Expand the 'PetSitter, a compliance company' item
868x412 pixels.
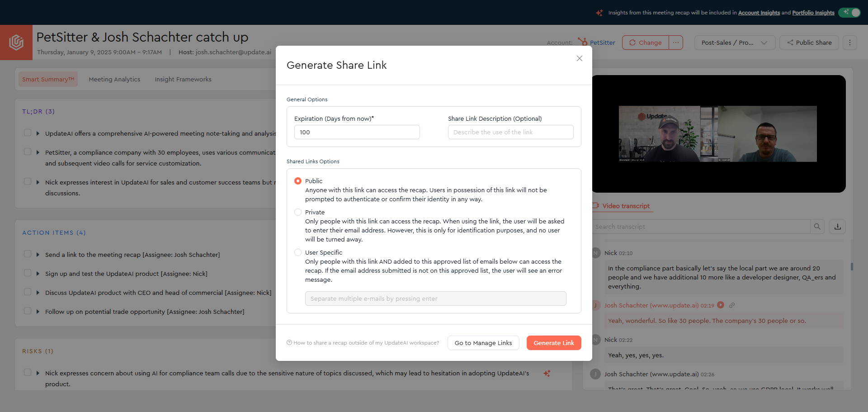[38, 152]
